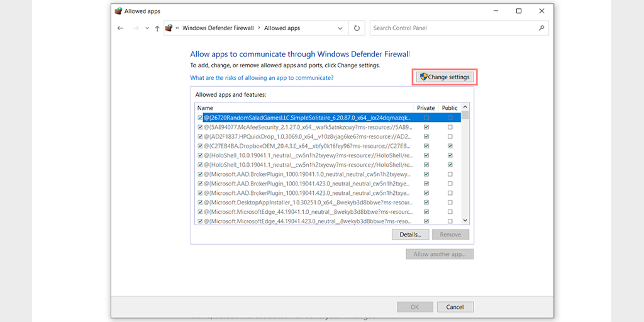Click the search magnifier icon
This screenshot has height=322, width=644.
pyautogui.click(x=541, y=28)
